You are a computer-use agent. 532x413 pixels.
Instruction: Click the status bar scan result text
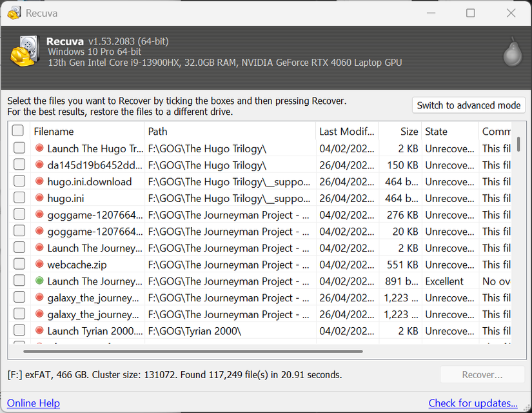[x=174, y=375]
